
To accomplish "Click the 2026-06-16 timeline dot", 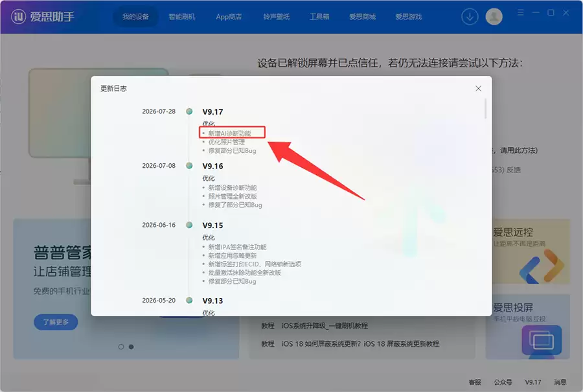I will point(189,225).
